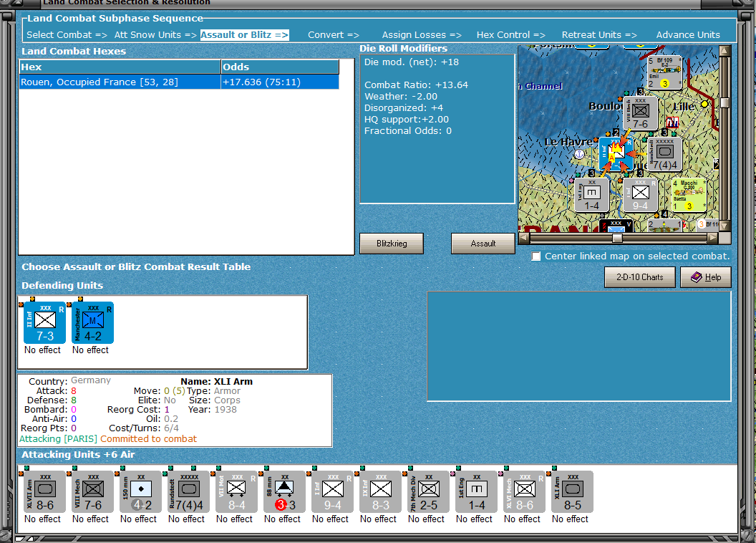The width and height of the screenshot is (756, 543).
Task: Select the 88 mm anti-air 3-3 unit
Action: (284, 491)
